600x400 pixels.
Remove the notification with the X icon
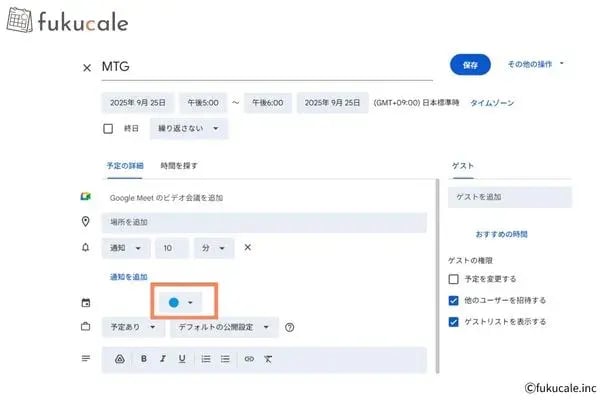pos(248,247)
